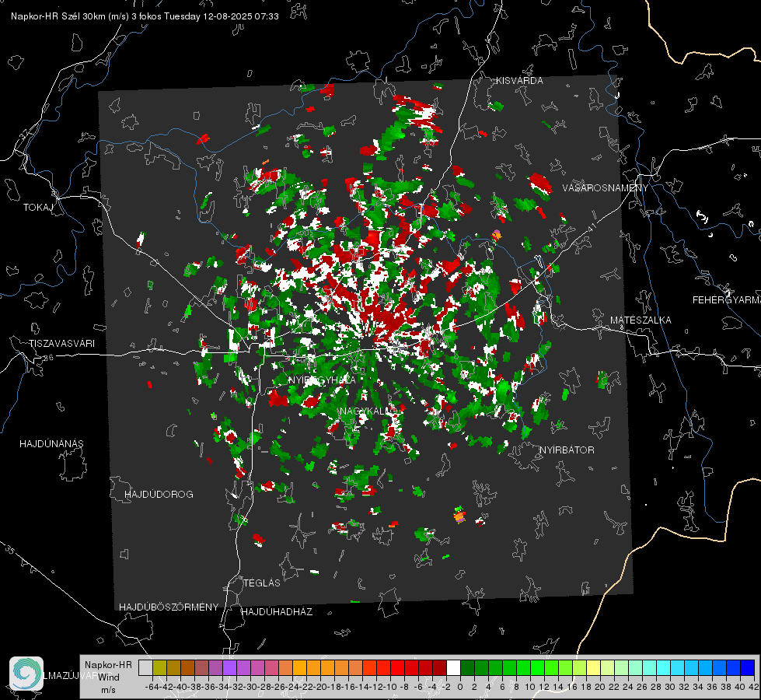This screenshot has width=761, height=700.
Task: Pick the light gray swatch at legend's left end
Action: point(145,667)
